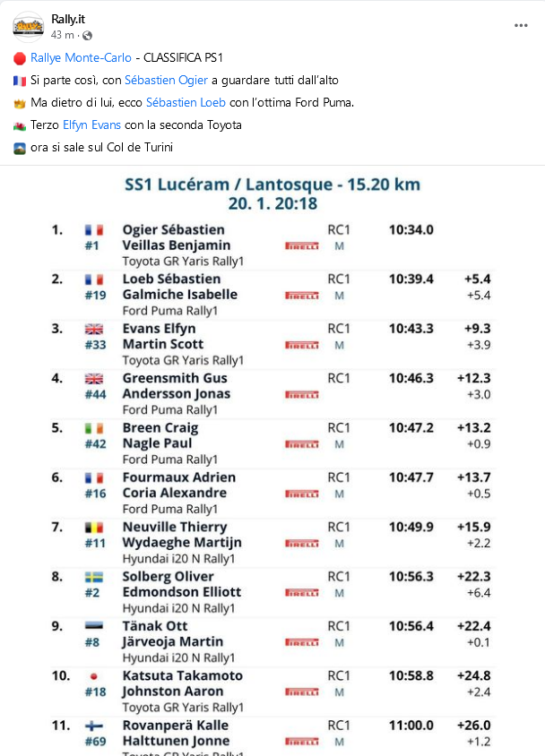Screen dimensions: 545x756
Task: Click the Swedish flag beside Solberg Oliver
Action: pyautogui.click(x=93, y=577)
